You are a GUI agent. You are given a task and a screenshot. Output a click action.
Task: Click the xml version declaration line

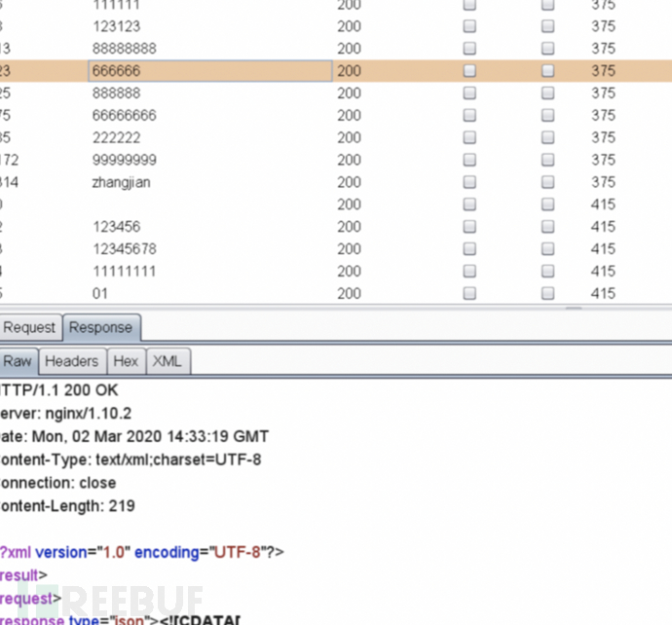click(x=142, y=552)
